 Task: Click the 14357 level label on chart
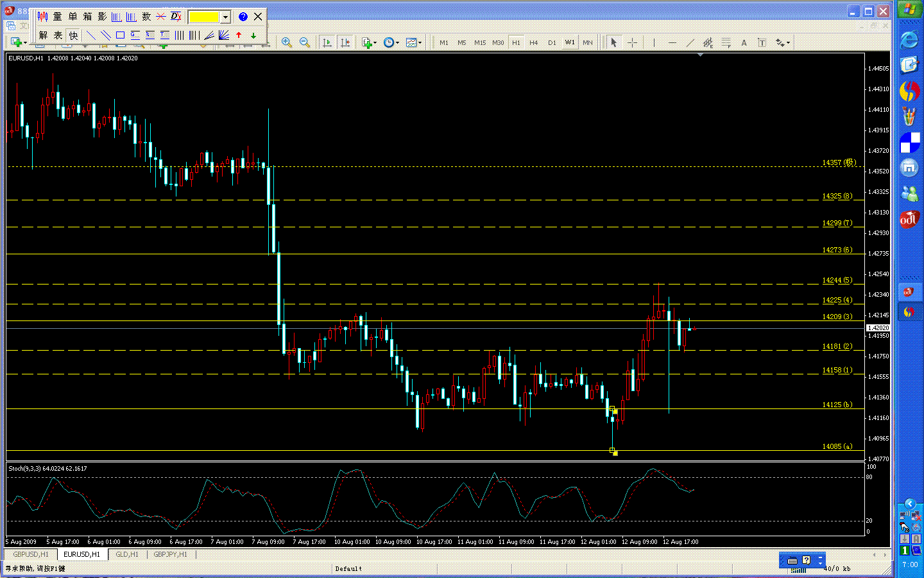[839, 162]
